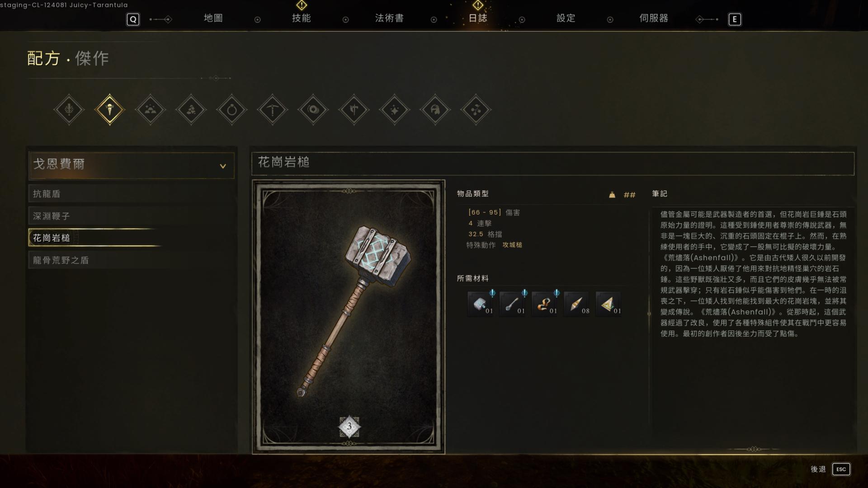Viewport: 868px width, 488px height.
Task: Click the pyramid gem material slot
Action: [x=609, y=304]
